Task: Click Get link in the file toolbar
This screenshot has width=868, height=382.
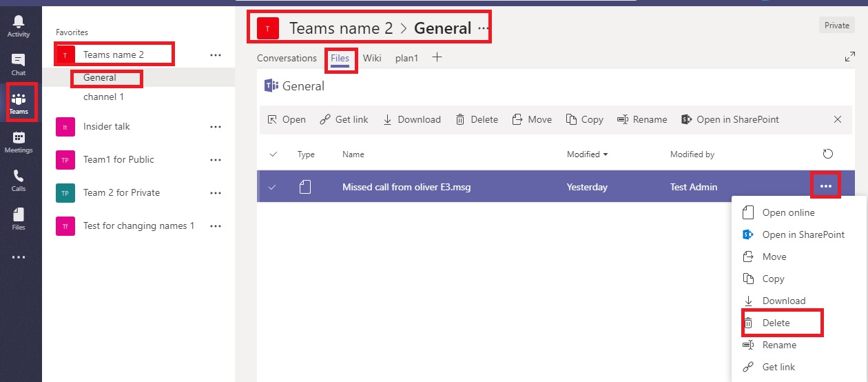Action: point(344,119)
